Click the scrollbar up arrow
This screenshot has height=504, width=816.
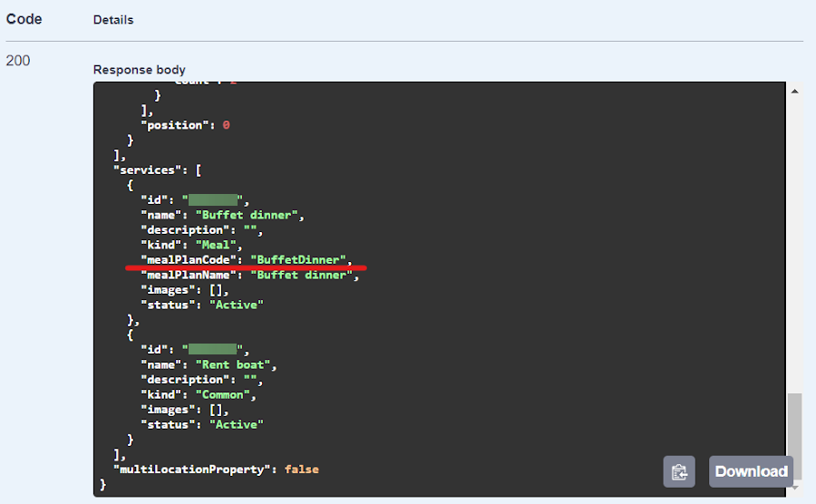coord(794,92)
